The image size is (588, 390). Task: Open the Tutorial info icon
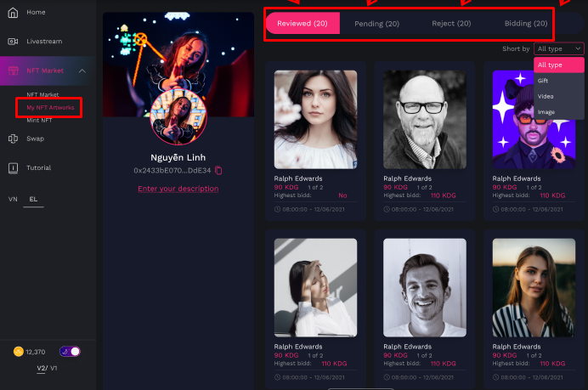click(x=13, y=167)
